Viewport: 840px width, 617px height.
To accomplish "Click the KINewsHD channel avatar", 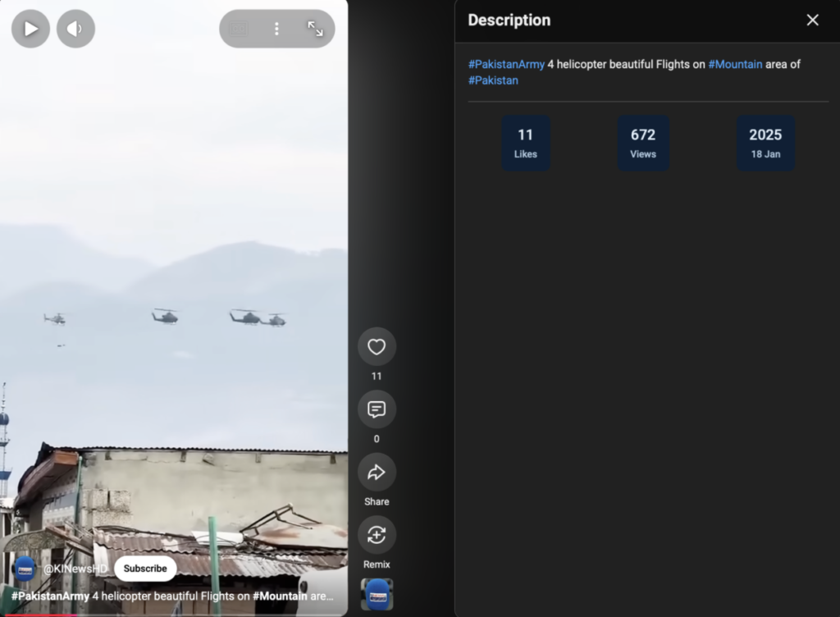I will 25,569.
